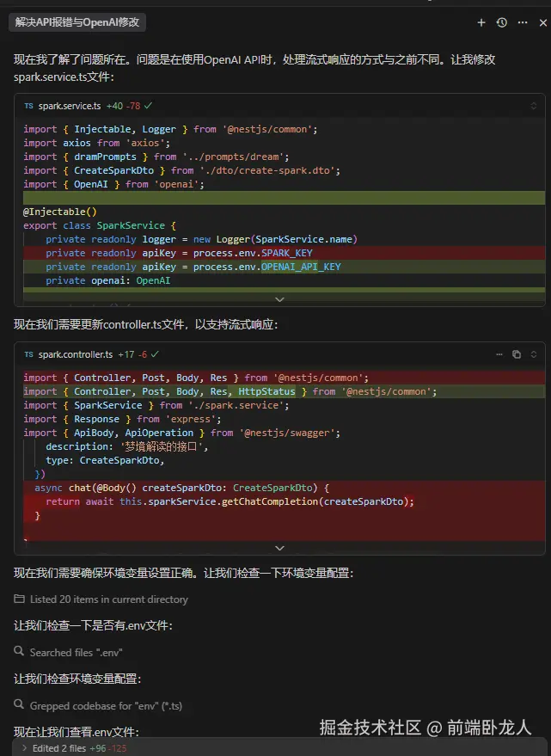Click removed async chat method line
Image resolution: width=551 pixels, height=756 pixels.
(181, 488)
